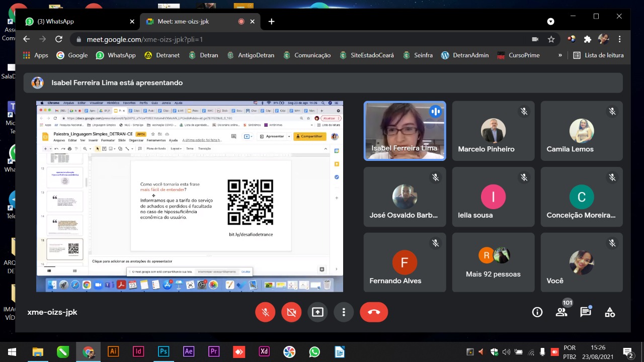Image resolution: width=644 pixels, height=362 pixels.
Task: Open more options three-dot menu in Meet
Action: (x=344, y=312)
